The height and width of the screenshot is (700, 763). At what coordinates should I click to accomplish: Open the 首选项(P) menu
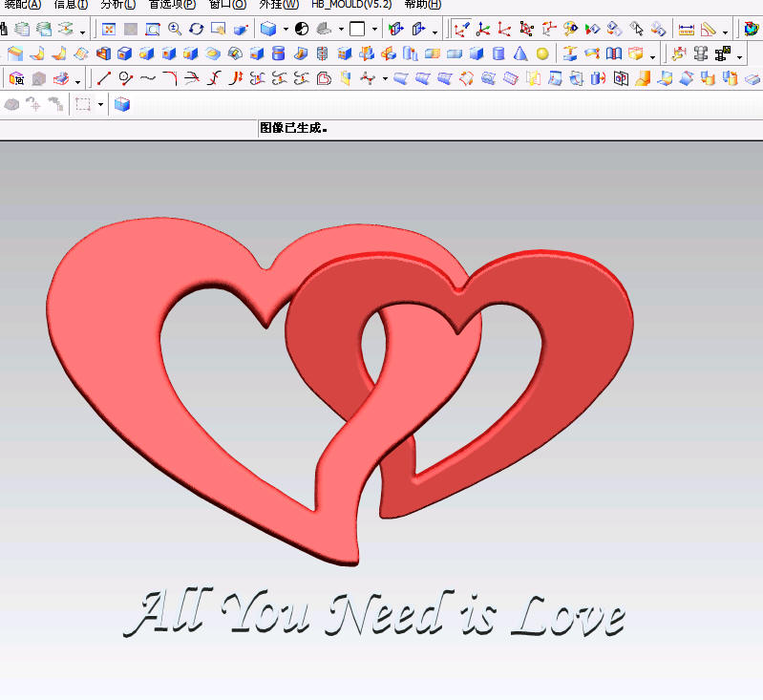(172, 5)
